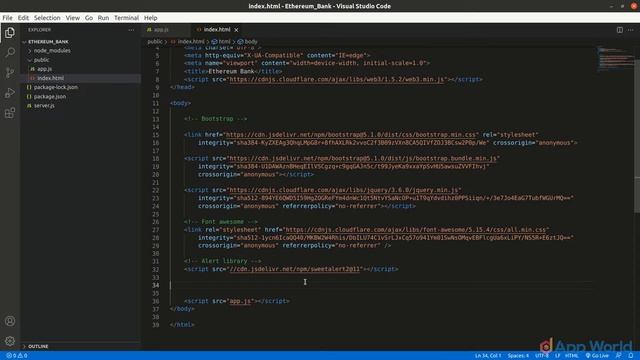Follow the jquery.min.js cloudflare link
Screen dimensions: 640x360
click(344, 190)
